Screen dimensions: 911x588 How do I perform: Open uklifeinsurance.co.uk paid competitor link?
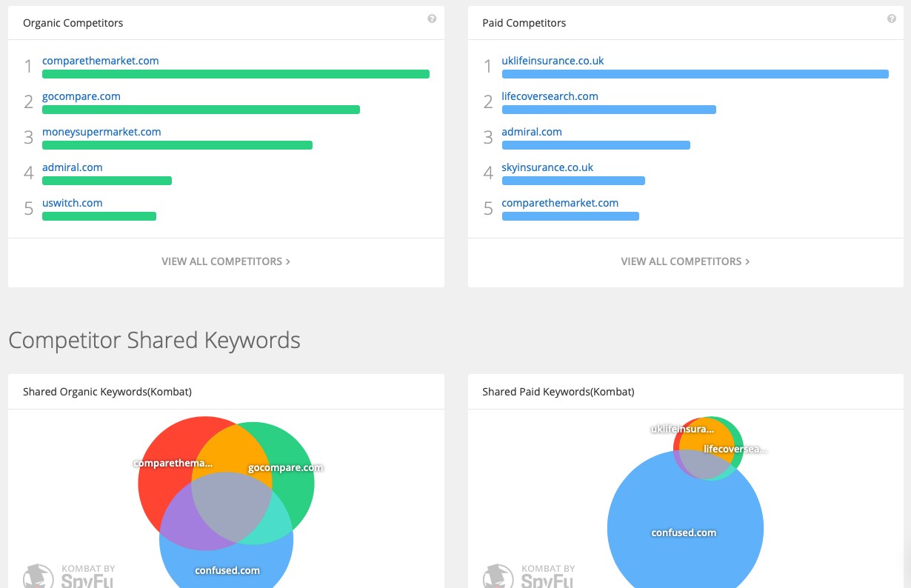(553, 61)
